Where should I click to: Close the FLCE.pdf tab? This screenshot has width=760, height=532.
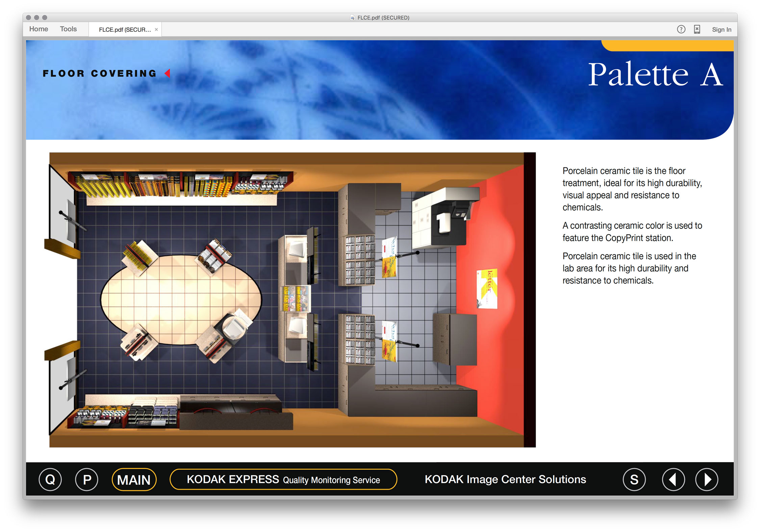[x=156, y=30]
